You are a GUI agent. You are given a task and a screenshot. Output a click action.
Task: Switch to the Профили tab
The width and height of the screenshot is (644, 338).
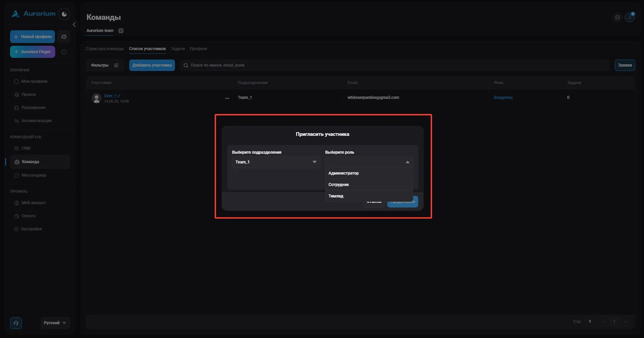click(198, 49)
